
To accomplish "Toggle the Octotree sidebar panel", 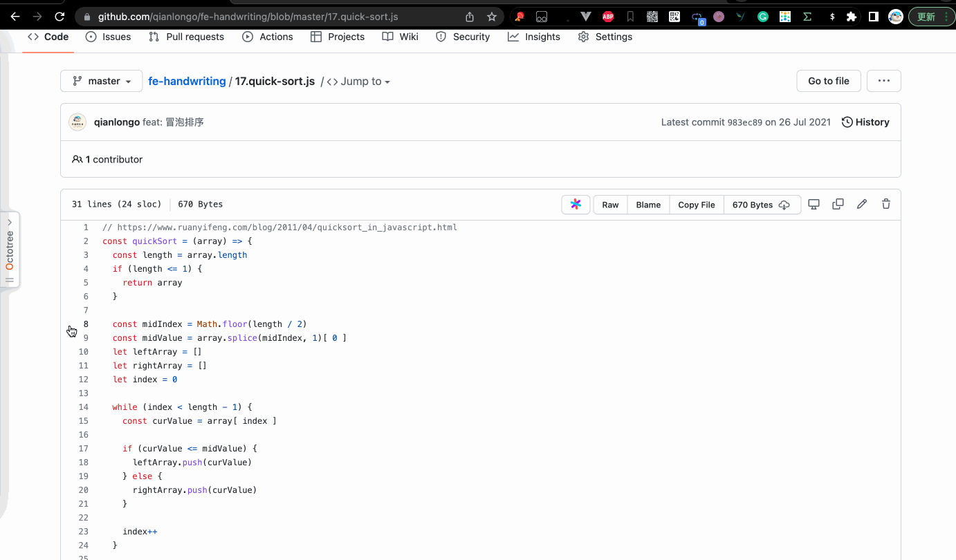I will (10, 250).
